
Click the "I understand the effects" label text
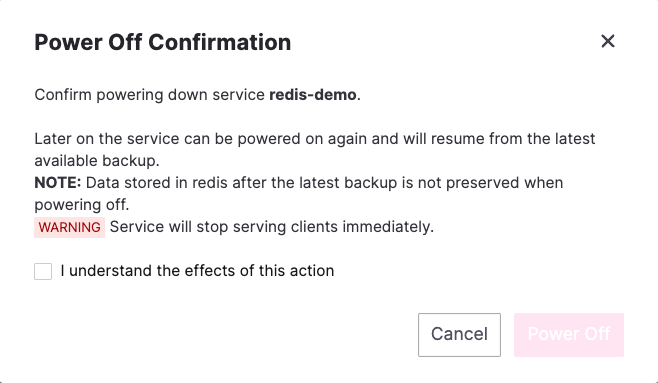197,271
